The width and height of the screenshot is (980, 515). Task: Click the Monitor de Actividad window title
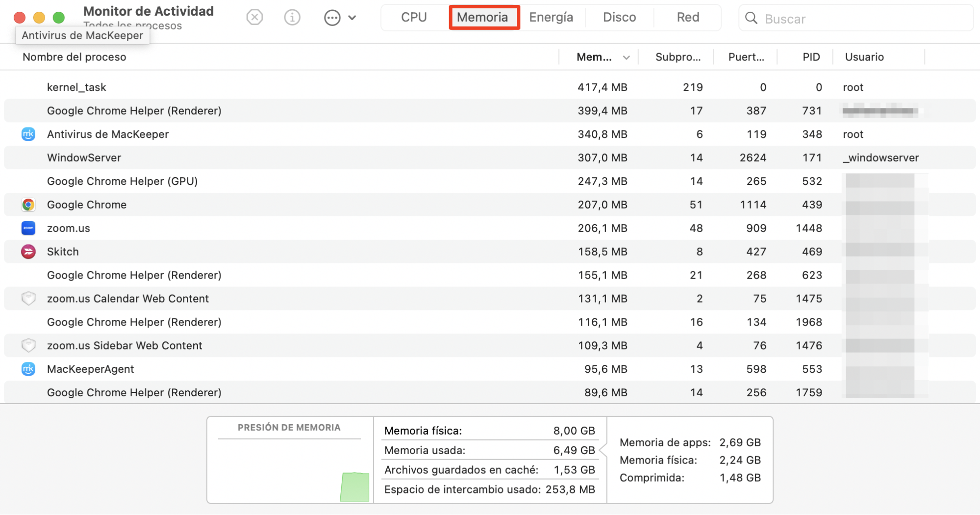tap(149, 11)
